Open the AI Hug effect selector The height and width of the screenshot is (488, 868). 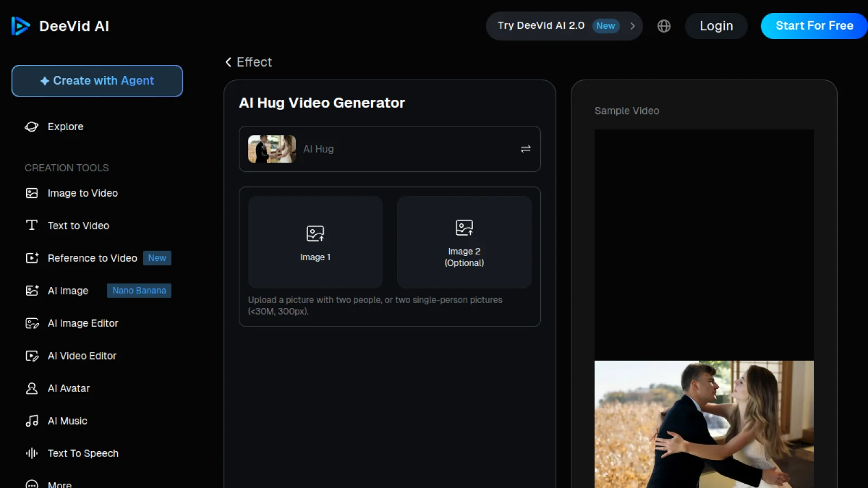tap(390, 149)
